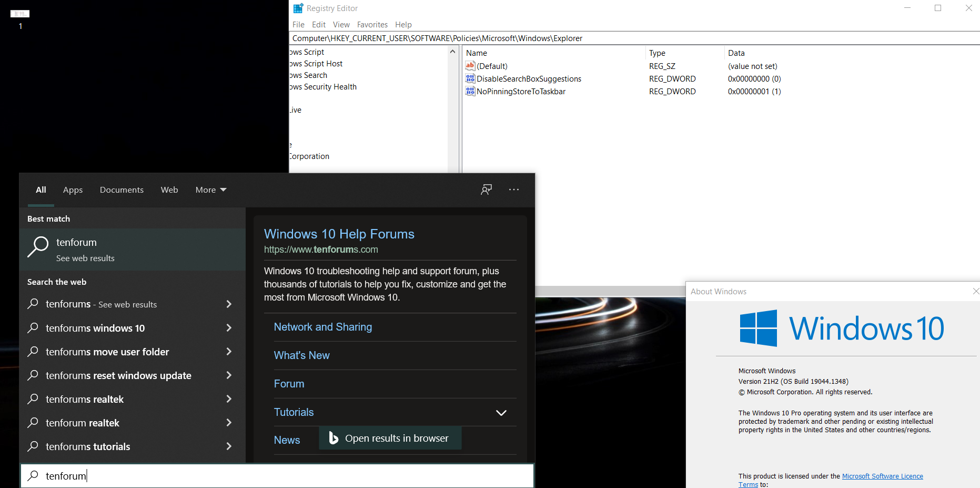The image size is (980, 488).
Task: Click the 0x00000001 (1) data value
Action: click(x=754, y=91)
